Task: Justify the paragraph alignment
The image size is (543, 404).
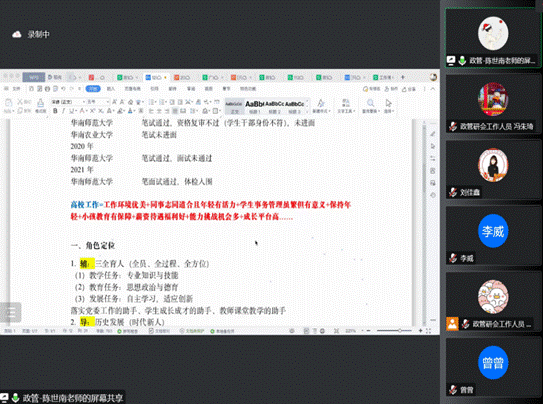Action: pyautogui.click(x=175, y=111)
